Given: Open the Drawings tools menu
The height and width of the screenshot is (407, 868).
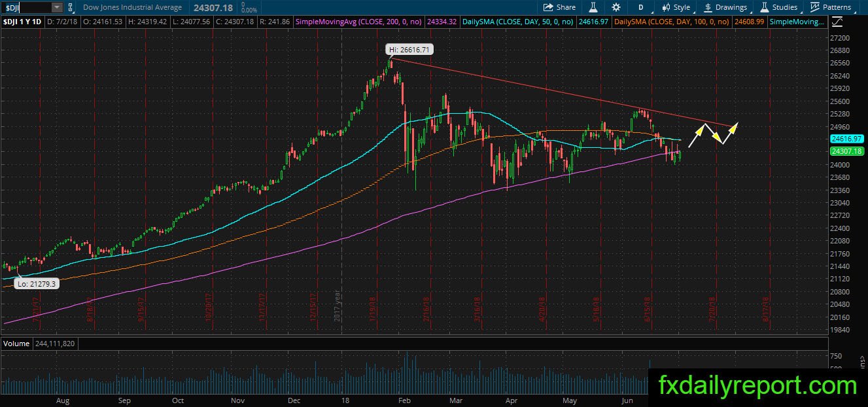Looking at the screenshot, I should click(x=725, y=7).
